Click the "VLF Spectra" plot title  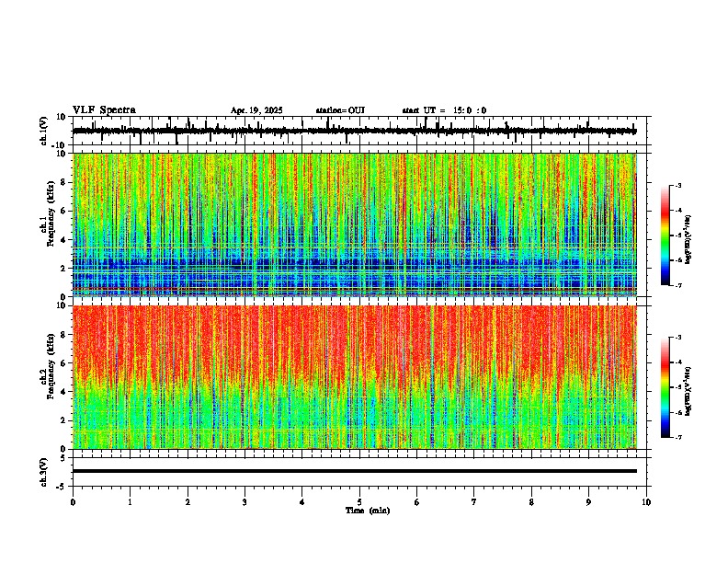(104, 110)
